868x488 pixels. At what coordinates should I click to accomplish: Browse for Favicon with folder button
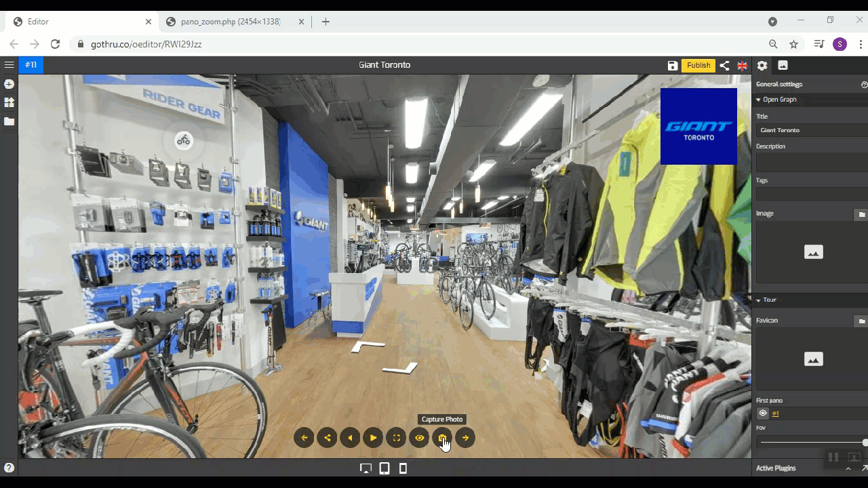(861, 321)
